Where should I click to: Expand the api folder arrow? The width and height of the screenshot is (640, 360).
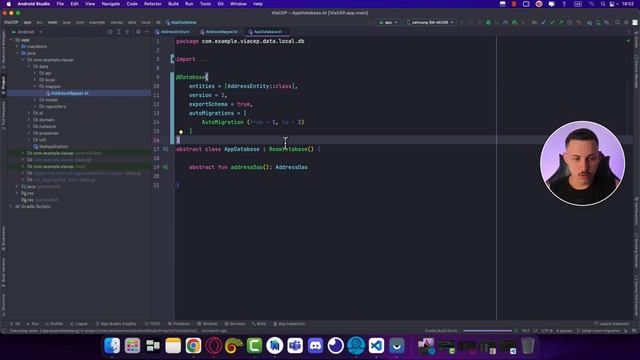click(x=35, y=73)
